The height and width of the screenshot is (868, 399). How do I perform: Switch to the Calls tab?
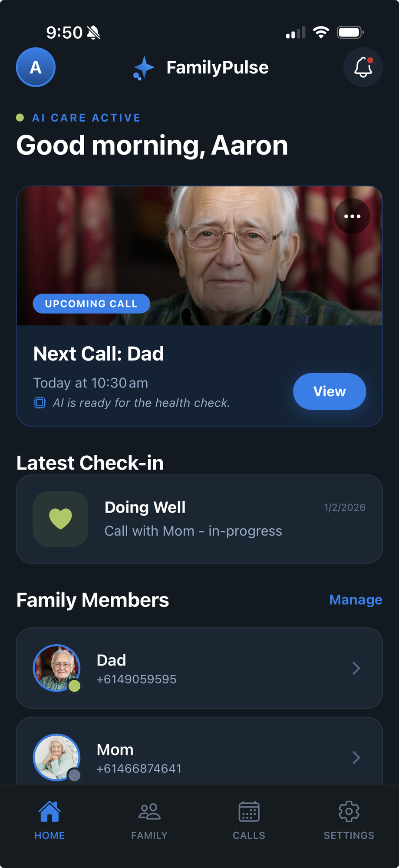(249, 819)
